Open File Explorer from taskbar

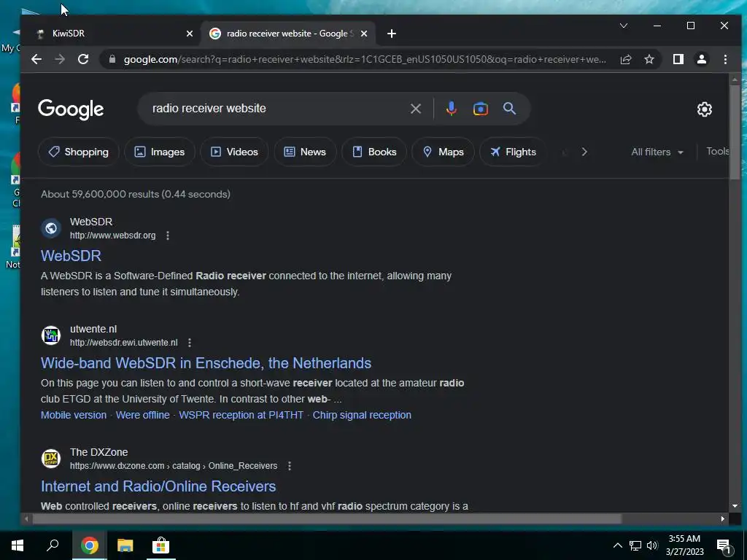tap(125, 545)
